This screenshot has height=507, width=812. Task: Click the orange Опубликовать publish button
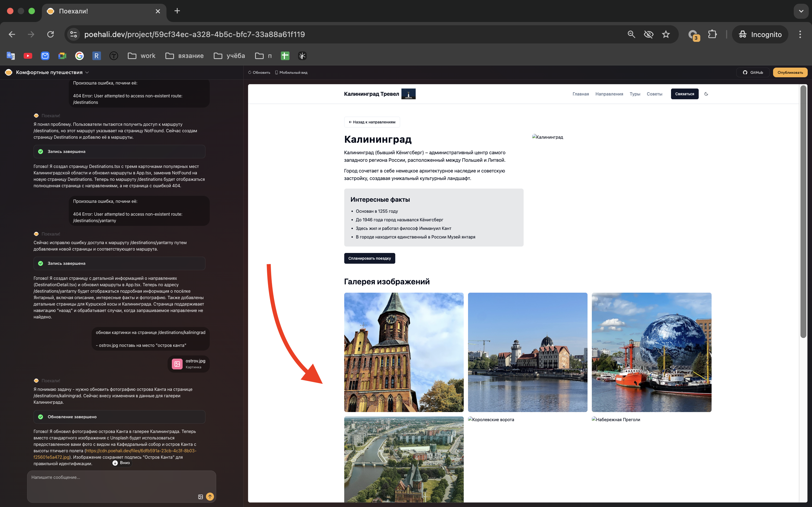790,72
